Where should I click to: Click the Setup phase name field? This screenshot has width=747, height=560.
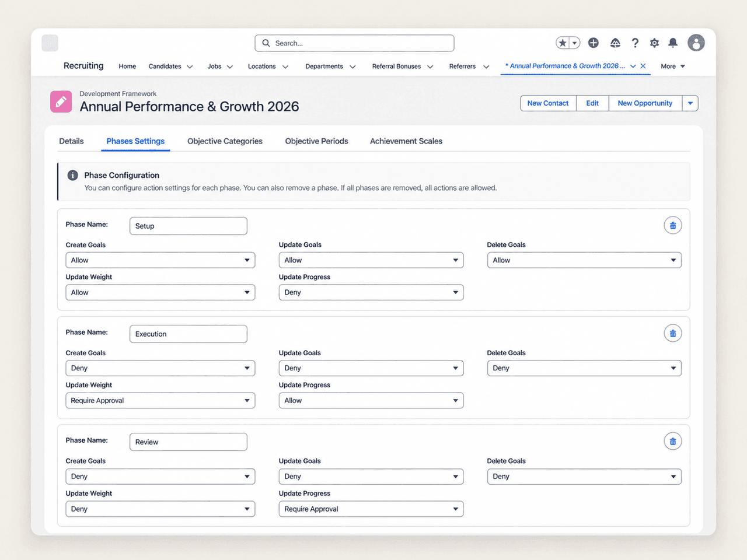(x=189, y=226)
